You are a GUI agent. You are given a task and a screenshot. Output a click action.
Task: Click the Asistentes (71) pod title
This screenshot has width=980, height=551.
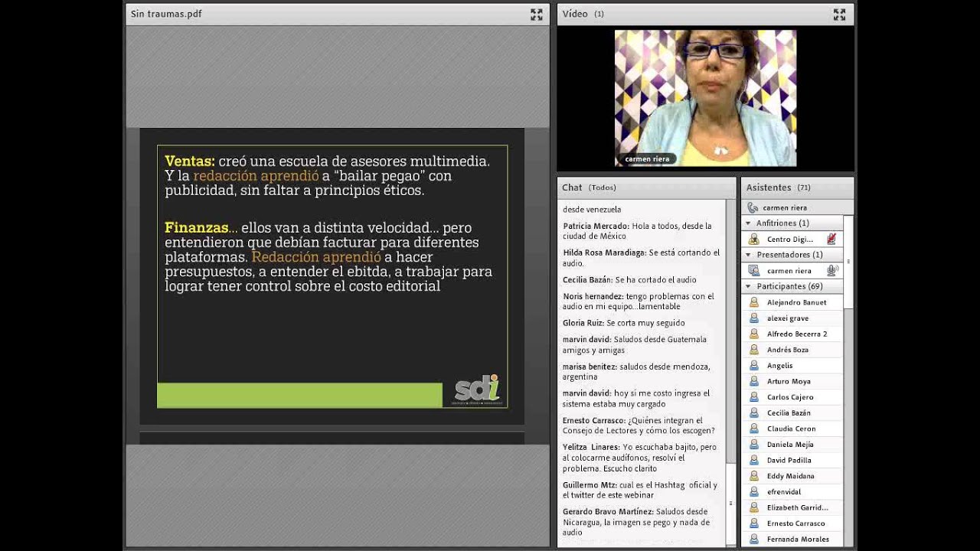(x=779, y=187)
